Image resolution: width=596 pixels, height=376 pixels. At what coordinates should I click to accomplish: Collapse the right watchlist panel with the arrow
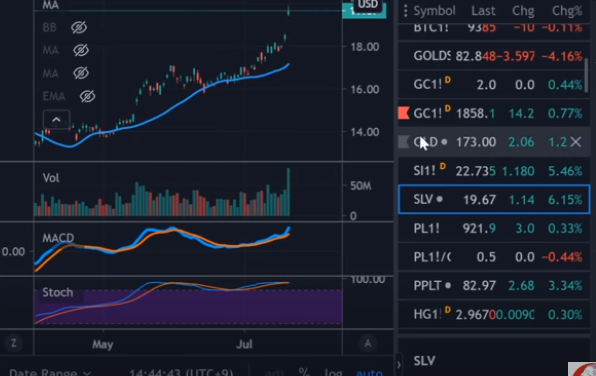pyautogui.click(x=398, y=365)
